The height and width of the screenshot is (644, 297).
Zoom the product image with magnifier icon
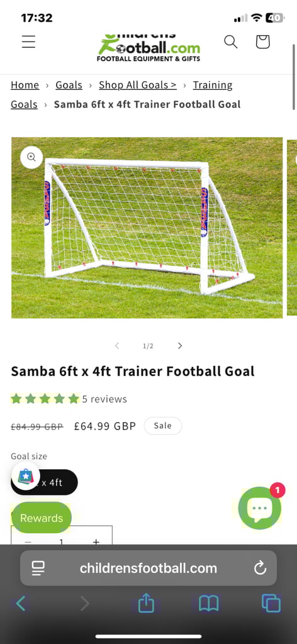coord(31,157)
